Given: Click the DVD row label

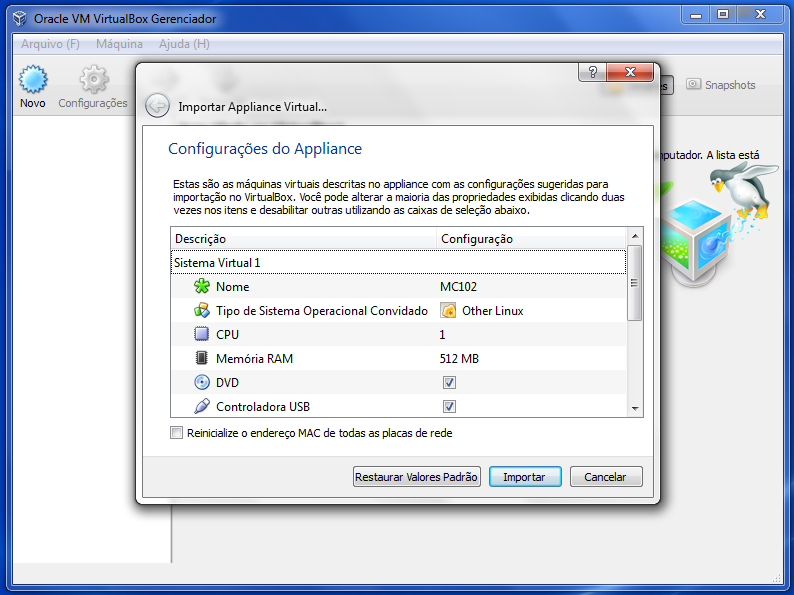Looking at the screenshot, I should (x=227, y=383).
